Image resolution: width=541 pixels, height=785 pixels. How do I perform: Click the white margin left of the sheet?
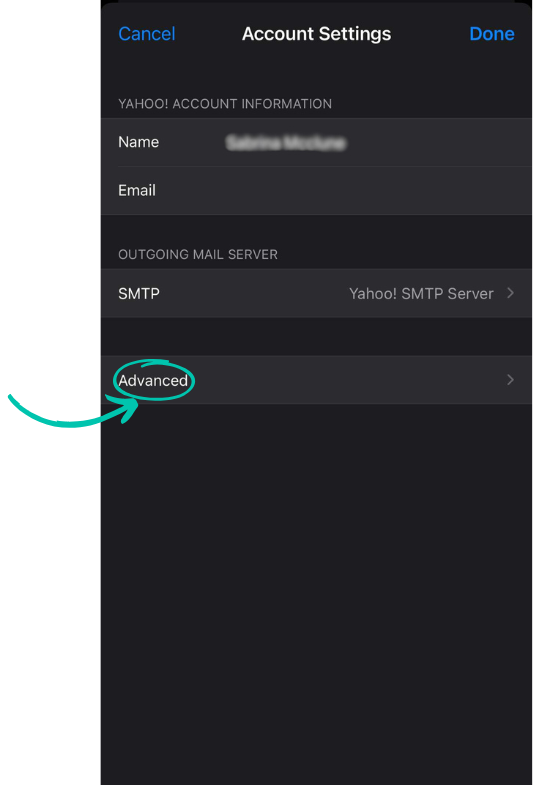coord(50,200)
